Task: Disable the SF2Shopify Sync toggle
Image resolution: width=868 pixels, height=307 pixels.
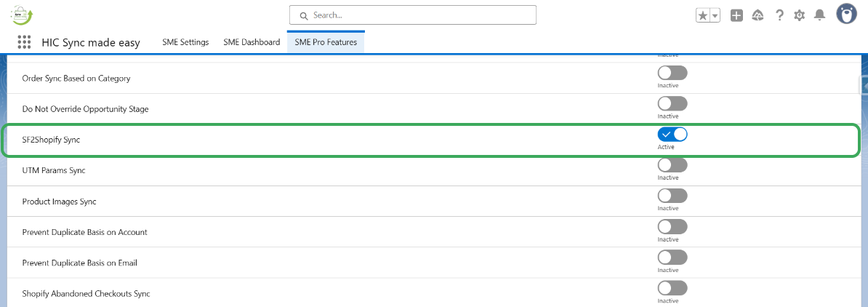Action: click(672, 135)
